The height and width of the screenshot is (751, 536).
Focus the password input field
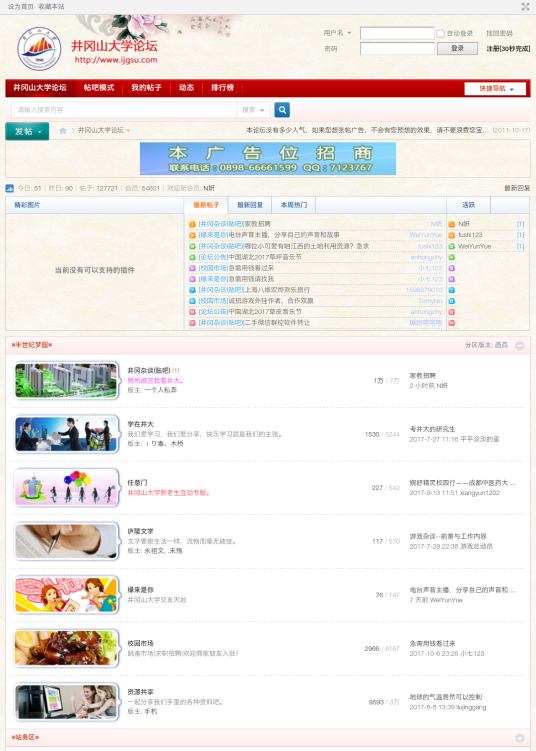[x=397, y=48]
